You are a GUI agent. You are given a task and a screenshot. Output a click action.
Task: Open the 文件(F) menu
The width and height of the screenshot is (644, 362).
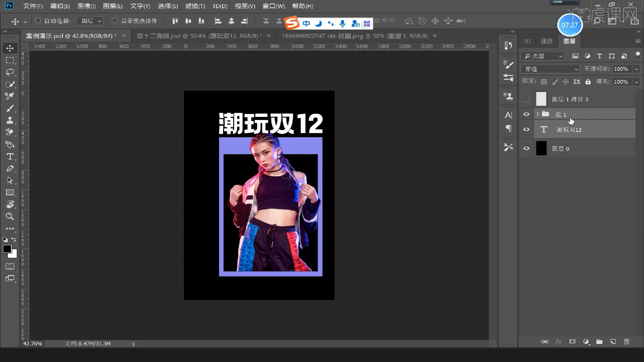(x=33, y=6)
